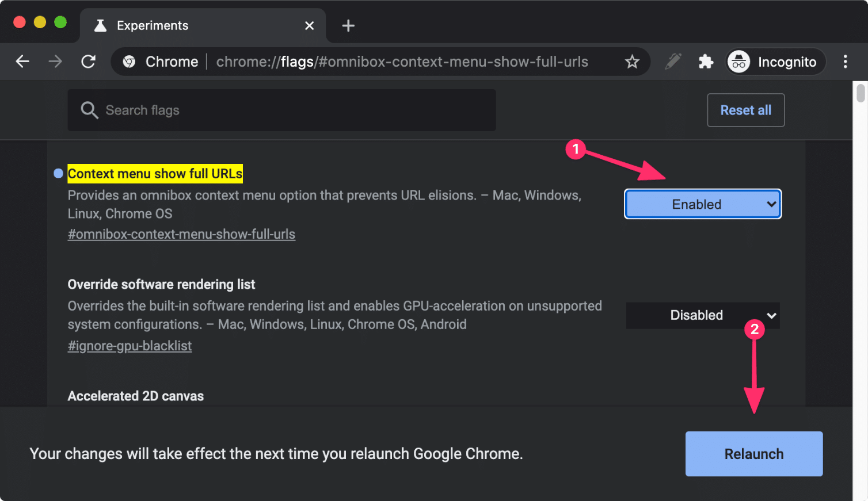The image size is (868, 501).
Task: Click the pencil send-to-devices icon
Action: [672, 62]
